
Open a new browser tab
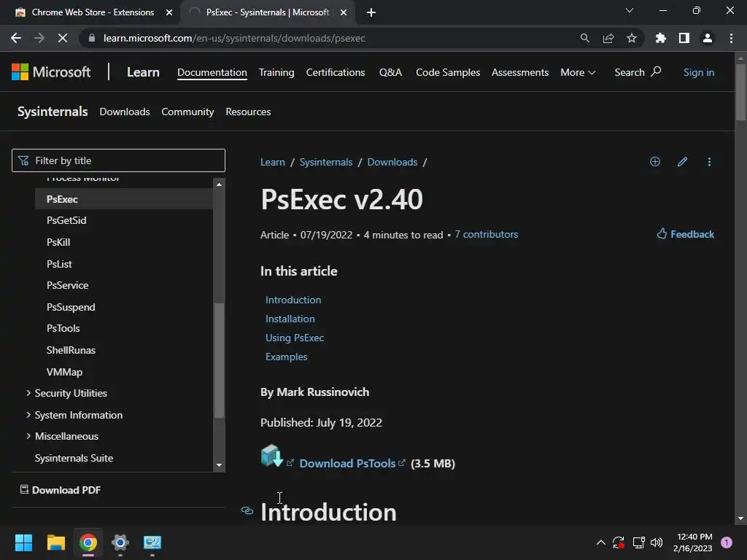[x=371, y=12]
